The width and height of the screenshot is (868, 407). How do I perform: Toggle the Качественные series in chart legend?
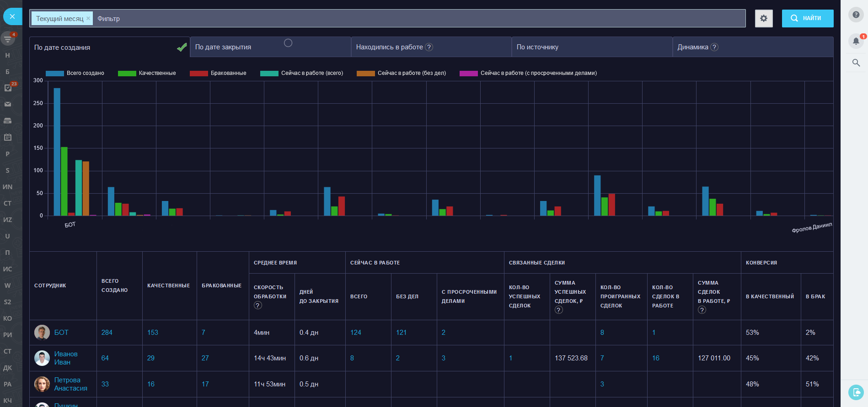coord(157,73)
